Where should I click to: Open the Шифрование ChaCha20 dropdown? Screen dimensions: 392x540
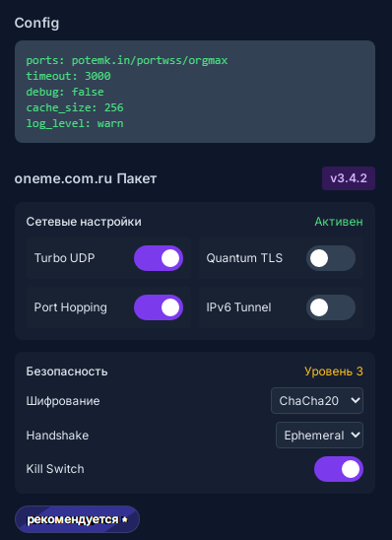tap(317, 400)
